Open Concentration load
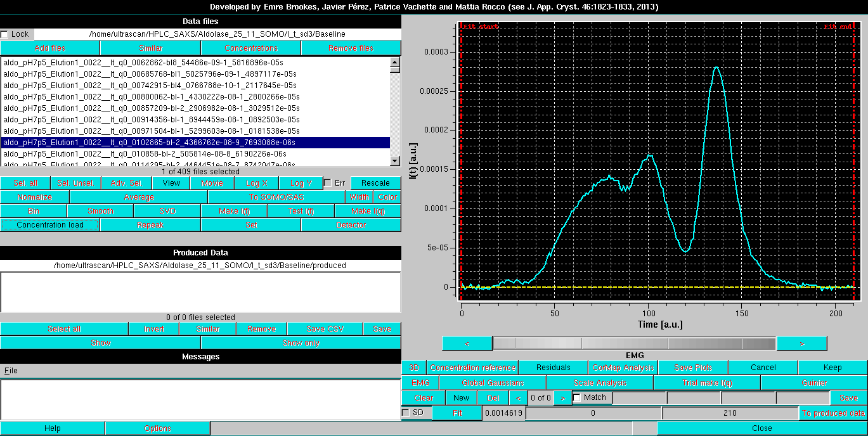The height and width of the screenshot is (436, 868). [x=50, y=224]
